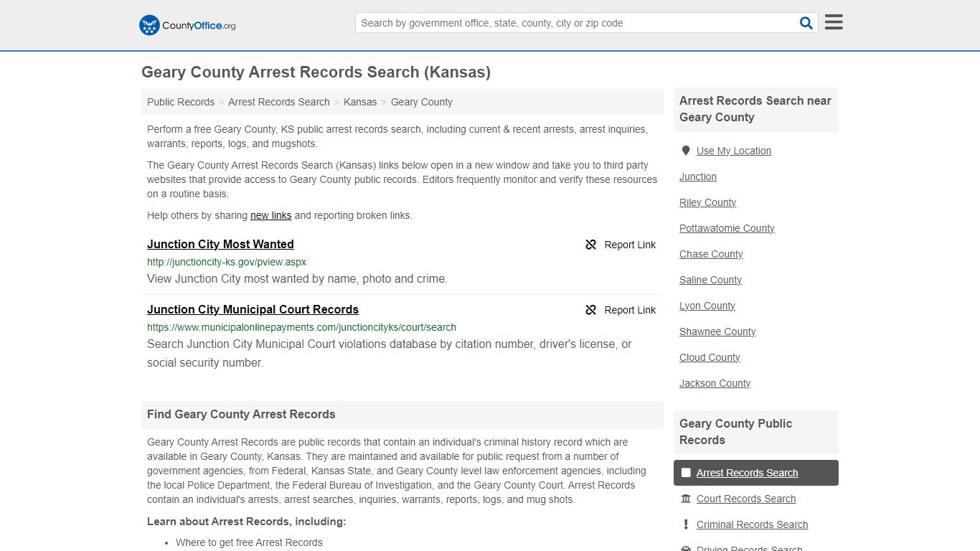This screenshot has height=551, width=980.
Task: Visit municipalonlinepayments.com court search URL
Action: coord(301,327)
